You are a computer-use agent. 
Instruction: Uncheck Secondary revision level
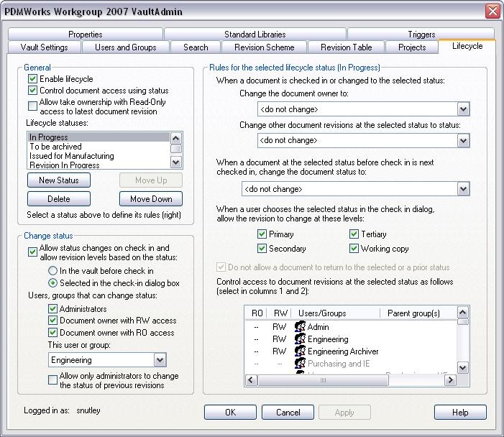(x=262, y=249)
